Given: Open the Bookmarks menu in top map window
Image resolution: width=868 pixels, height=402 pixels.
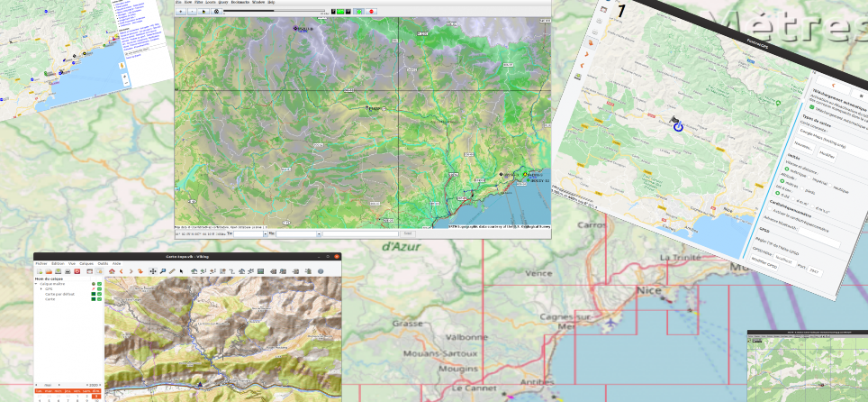Looking at the screenshot, I should pos(240,2).
